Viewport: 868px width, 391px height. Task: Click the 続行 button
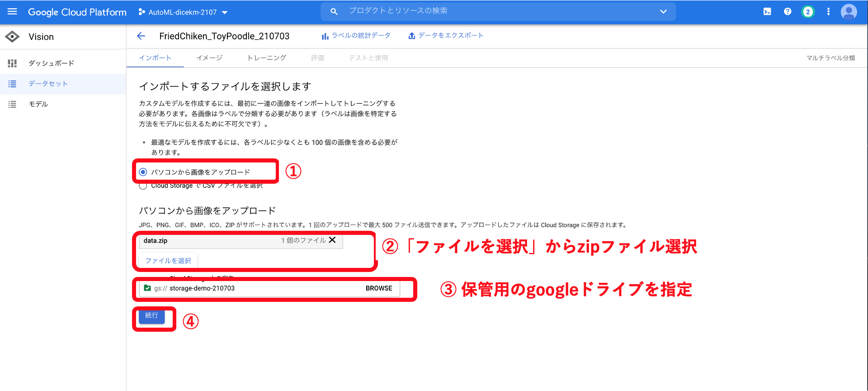(151, 315)
